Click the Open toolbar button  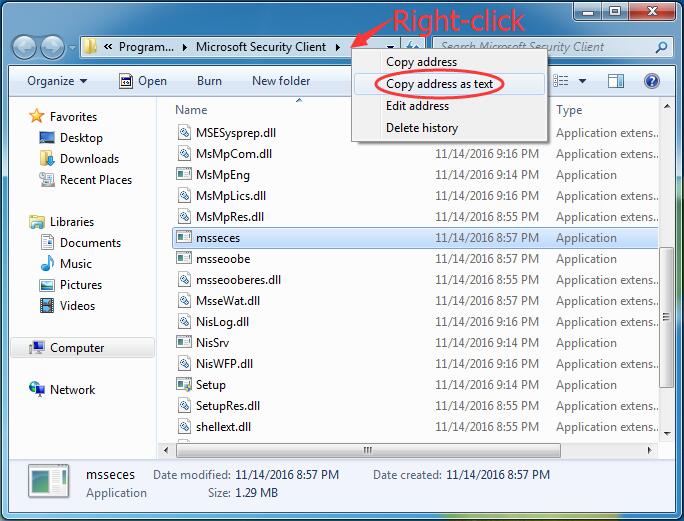click(143, 81)
